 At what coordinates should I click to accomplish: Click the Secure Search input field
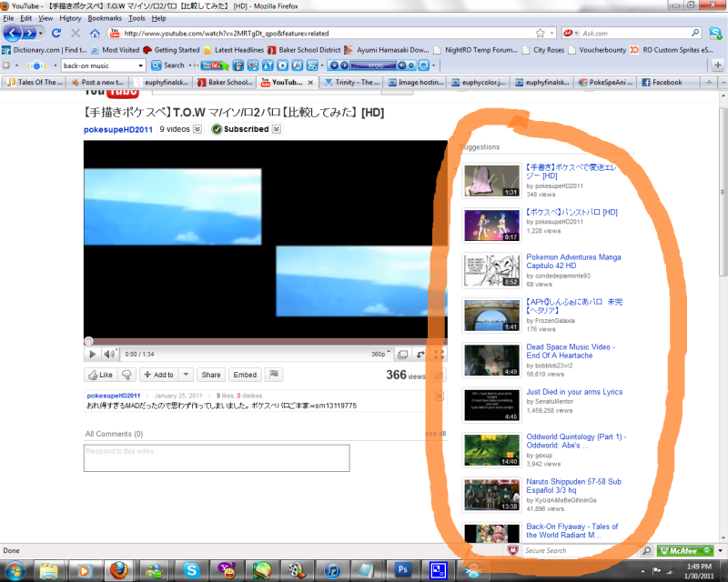[580, 550]
